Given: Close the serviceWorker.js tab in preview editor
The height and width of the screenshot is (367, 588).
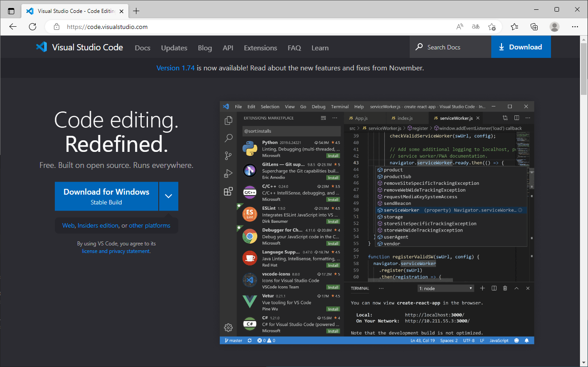Looking at the screenshot, I should click(478, 118).
